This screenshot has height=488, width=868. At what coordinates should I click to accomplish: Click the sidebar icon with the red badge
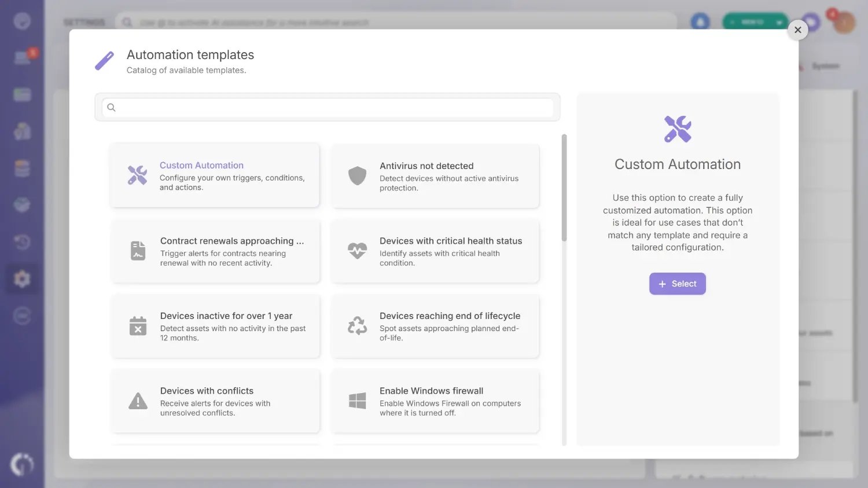point(22,57)
